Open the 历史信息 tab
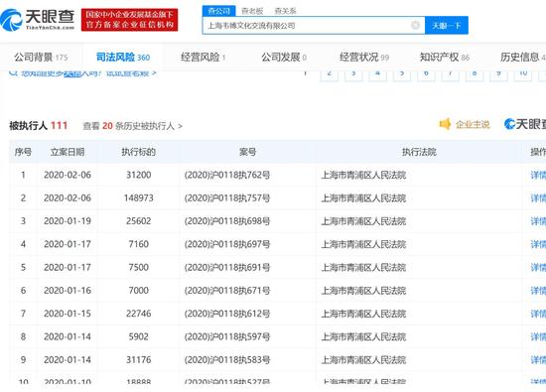The width and height of the screenshot is (546, 392). (x=522, y=58)
